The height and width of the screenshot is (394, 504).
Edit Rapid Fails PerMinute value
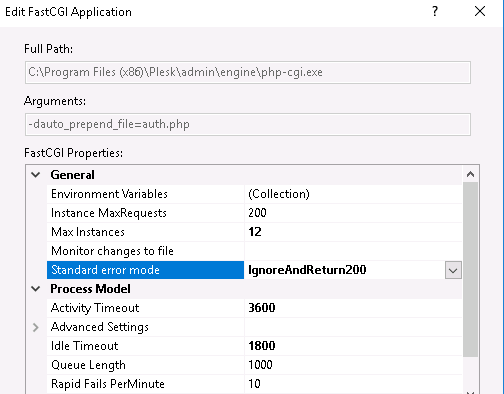[353, 384]
